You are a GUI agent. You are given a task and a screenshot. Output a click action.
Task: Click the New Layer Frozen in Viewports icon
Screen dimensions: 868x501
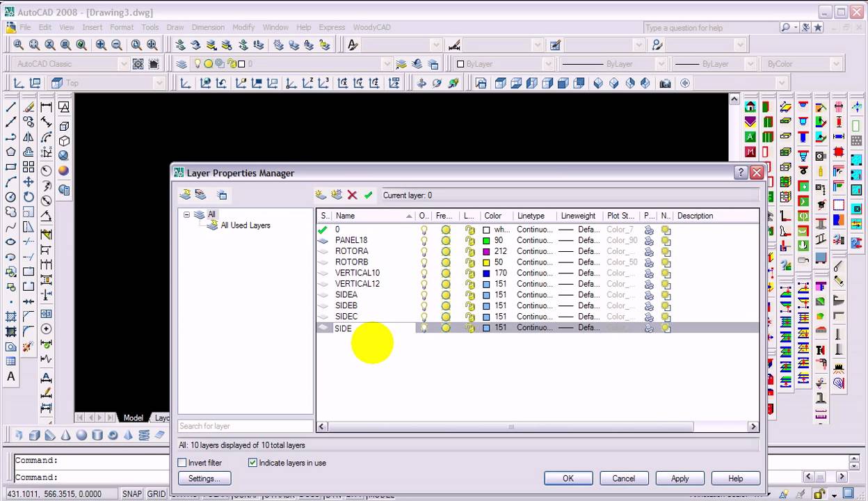point(337,196)
